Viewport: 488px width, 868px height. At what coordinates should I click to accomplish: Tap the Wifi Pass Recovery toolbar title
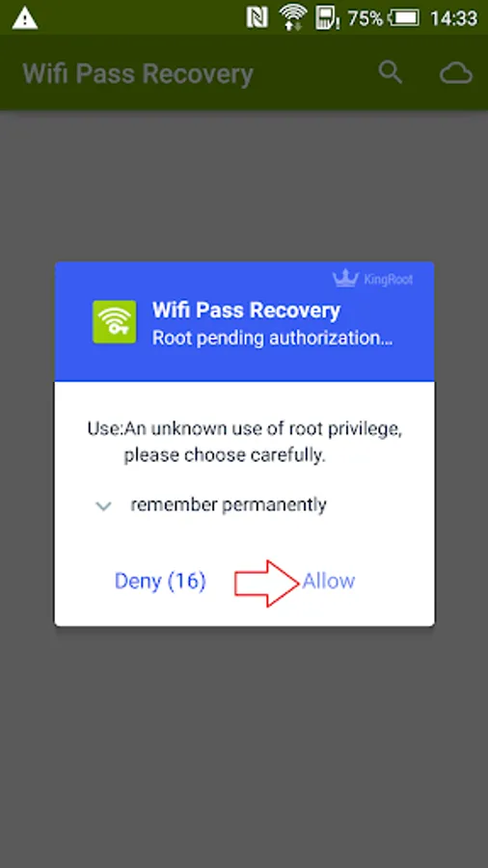click(x=138, y=73)
